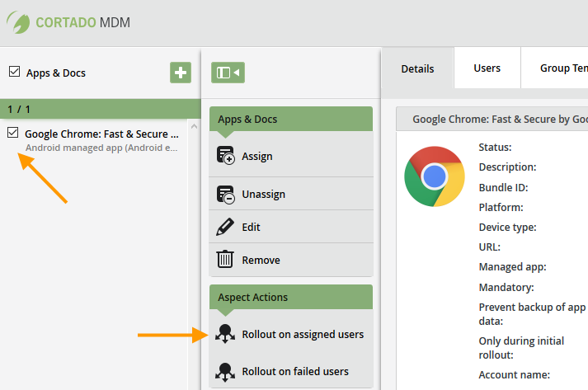Click the CORTADO MDM title text

(82, 22)
